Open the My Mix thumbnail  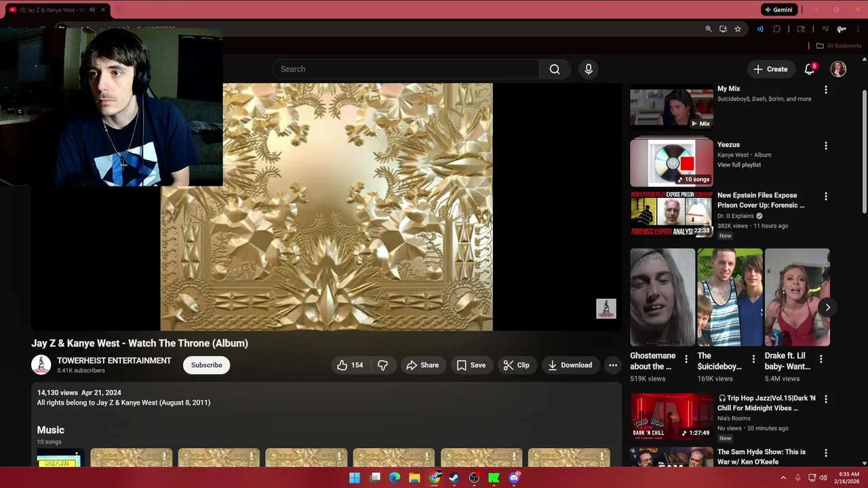[x=671, y=106]
